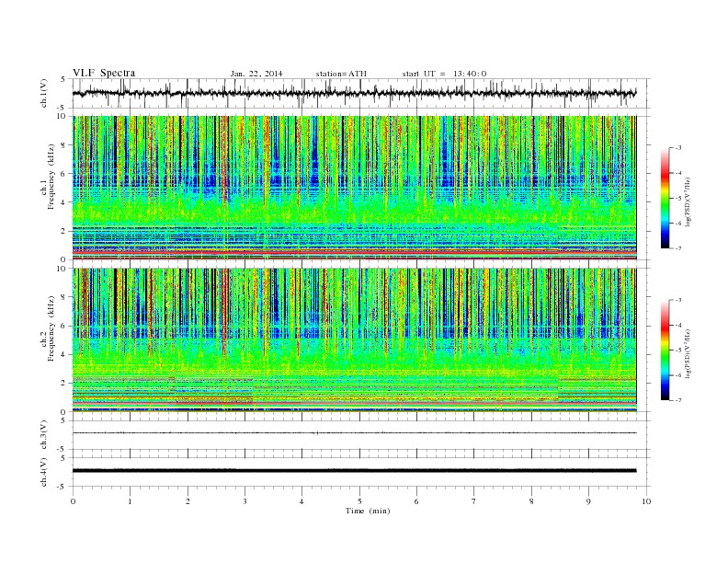Screen dimensions: 728x563
Task: Click the time axis tick label "5"
Action: [x=359, y=501]
